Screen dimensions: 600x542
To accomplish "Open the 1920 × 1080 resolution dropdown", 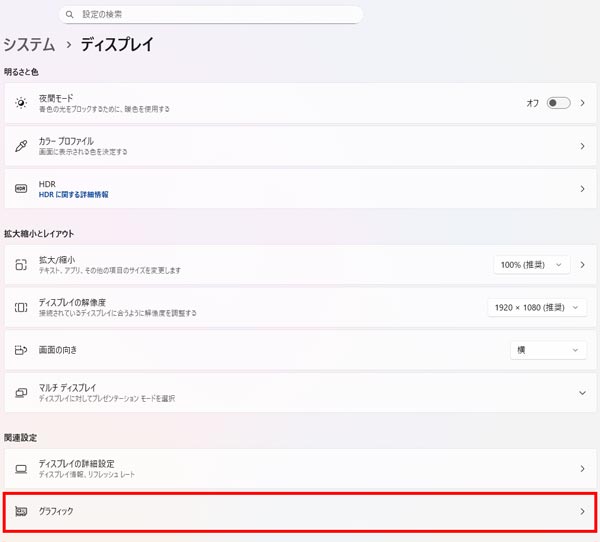I will tap(537, 308).
